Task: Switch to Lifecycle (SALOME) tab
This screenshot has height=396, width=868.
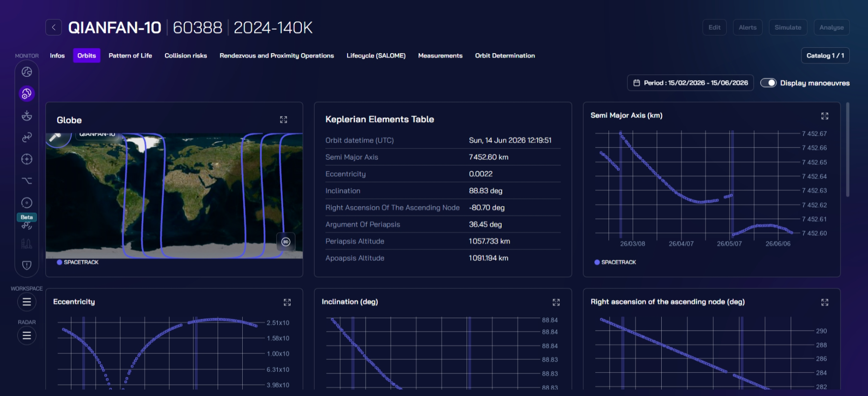Action: point(376,56)
